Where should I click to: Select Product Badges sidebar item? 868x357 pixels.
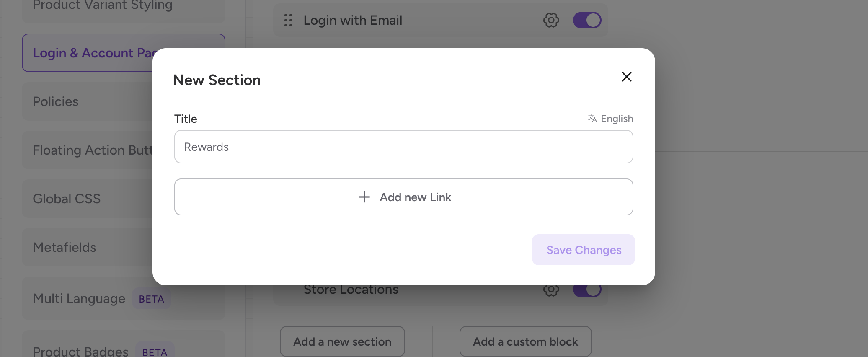(81, 351)
